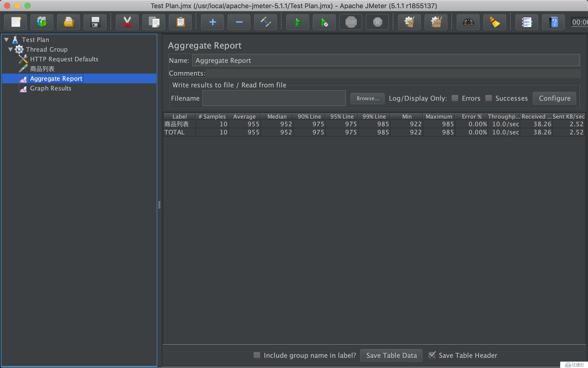The height and width of the screenshot is (368, 588).
Task: Select Graph Results in the tree
Action: (x=51, y=88)
